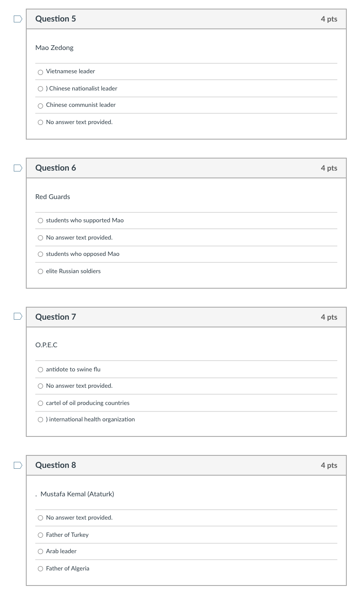Select "No answer text provided" for Red Guards
The width and height of the screenshot is (364, 598).
tap(40, 237)
